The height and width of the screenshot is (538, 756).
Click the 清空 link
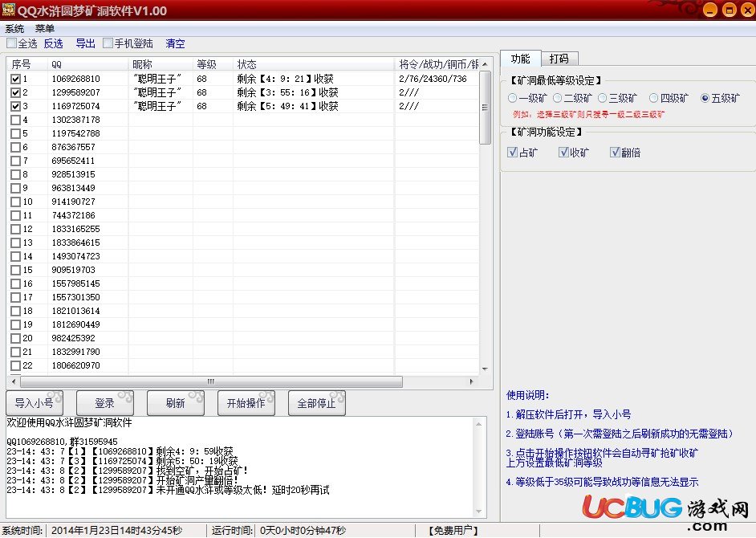175,44
